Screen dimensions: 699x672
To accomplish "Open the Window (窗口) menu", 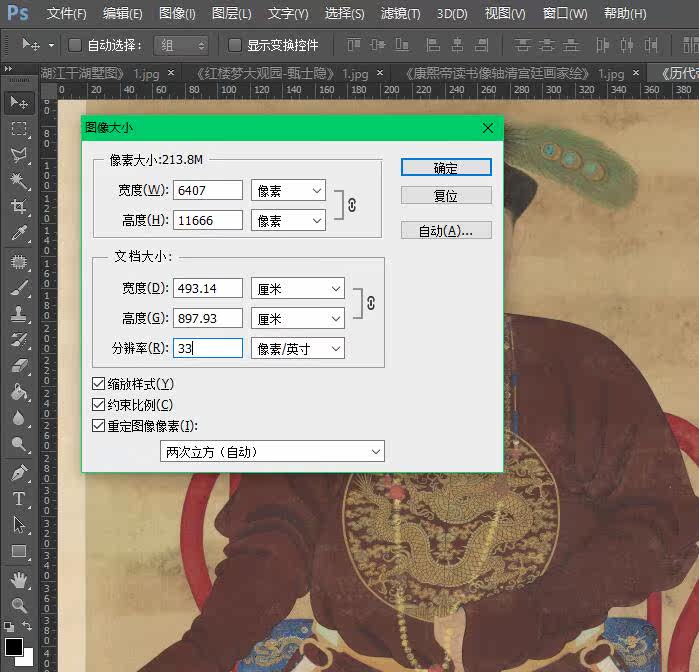I will pos(565,14).
